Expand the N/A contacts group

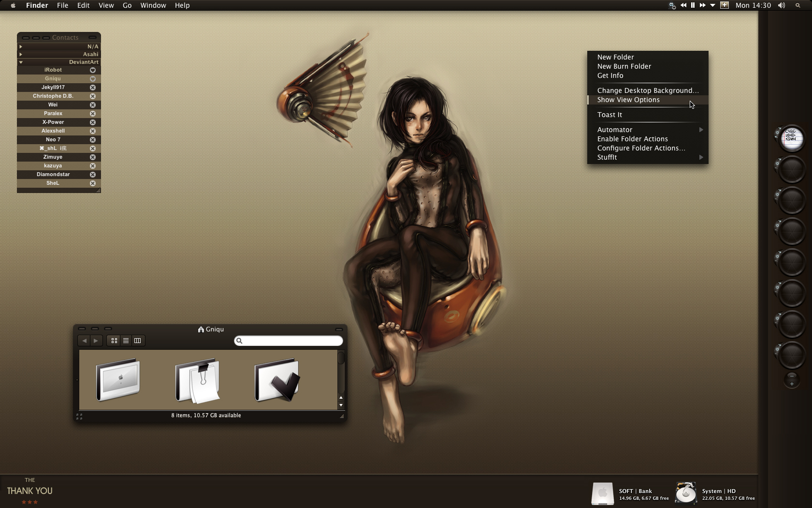[20, 46]
